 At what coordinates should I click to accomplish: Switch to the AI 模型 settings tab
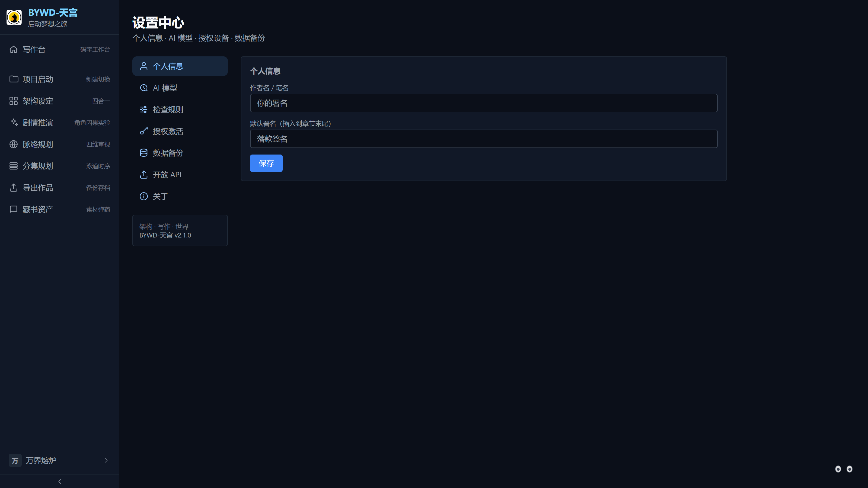[x=180, y=88]
